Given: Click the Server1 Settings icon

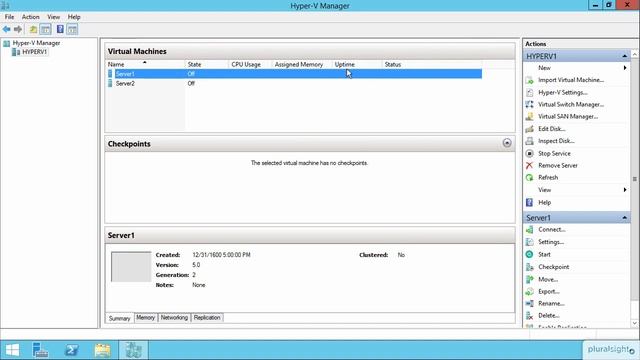Looking at the screenshot, I should point(529,242).
